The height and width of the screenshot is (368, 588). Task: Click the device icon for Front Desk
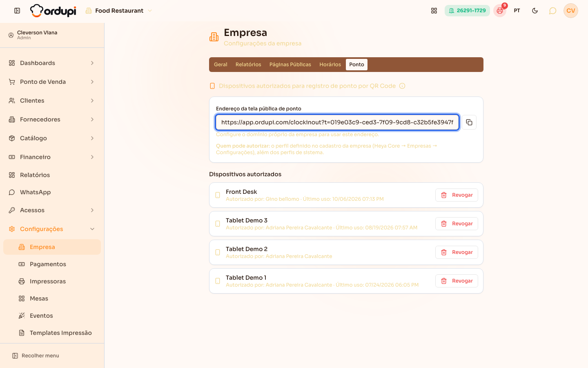pyautogui.click(x=218, y=195)
